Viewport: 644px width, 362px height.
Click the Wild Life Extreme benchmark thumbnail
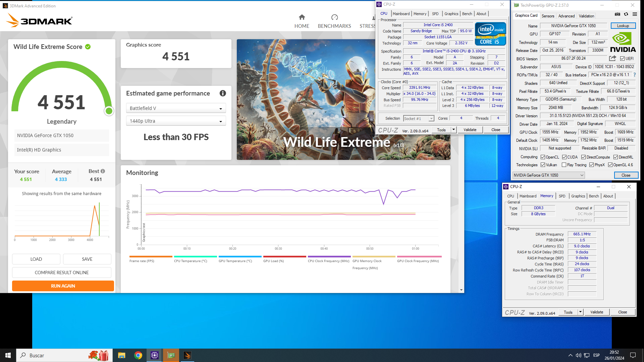pos(343,100)
